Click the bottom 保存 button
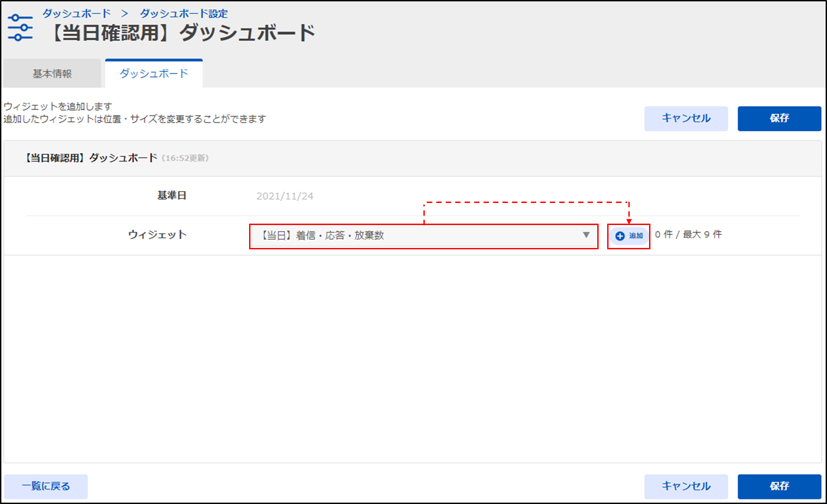The height and width of the screenshot is (504, 827). (x=779, y=486)
